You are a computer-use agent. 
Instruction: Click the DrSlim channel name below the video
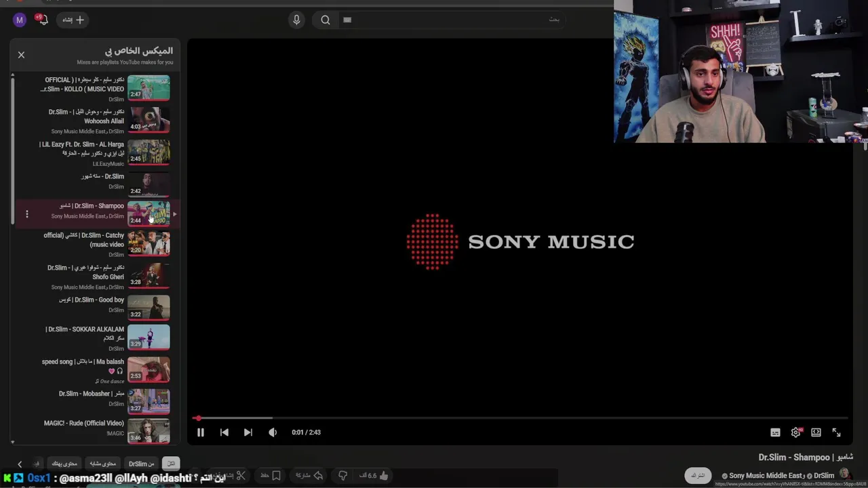click(824, 476)
